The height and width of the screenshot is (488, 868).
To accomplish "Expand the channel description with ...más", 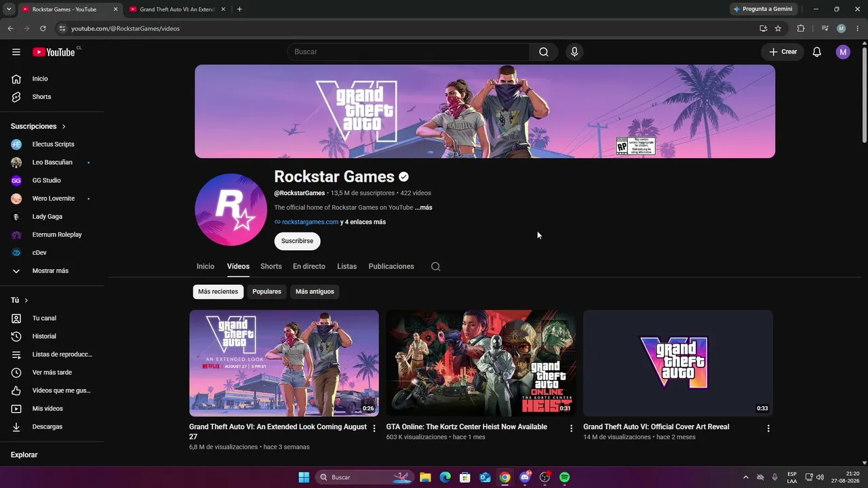I will (x=423, y=207).
